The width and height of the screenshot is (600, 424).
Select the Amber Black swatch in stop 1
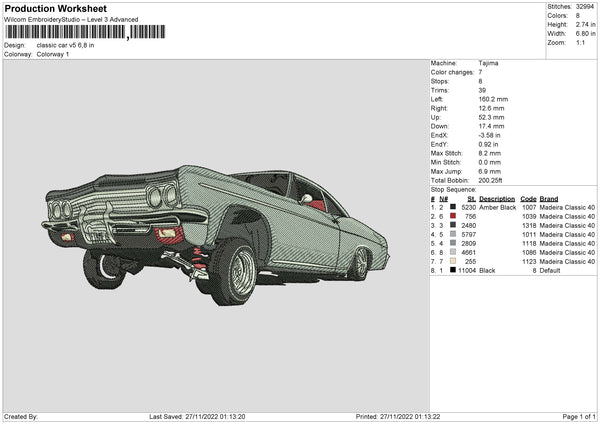[x=453, y=207]
